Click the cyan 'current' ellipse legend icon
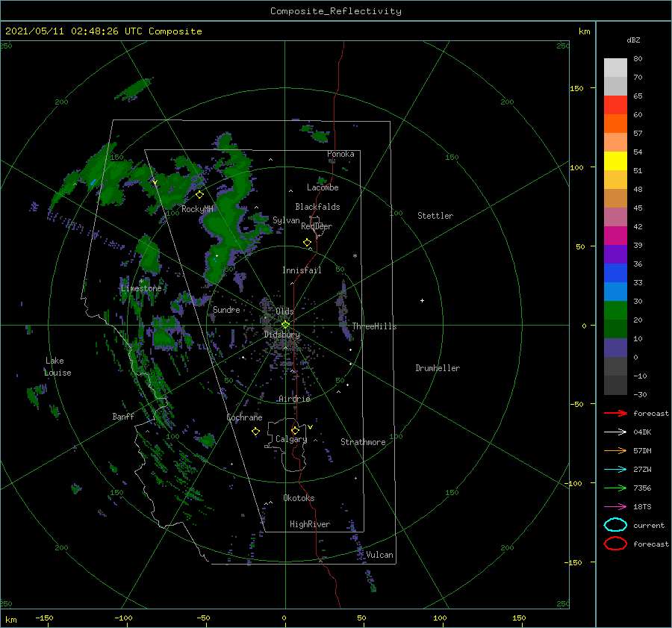The width and height of the screenshot is (672, 628). tap(615, 525)
